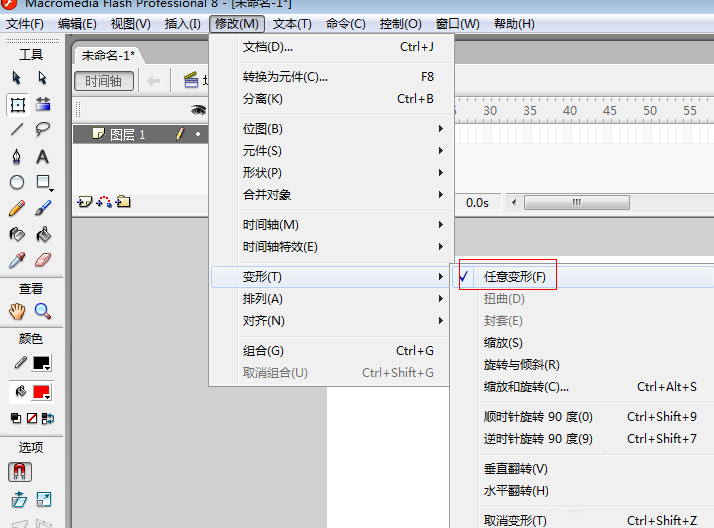Open the 插入(I) menu
This screenshot has height=528, width=714.
[183, 24]
